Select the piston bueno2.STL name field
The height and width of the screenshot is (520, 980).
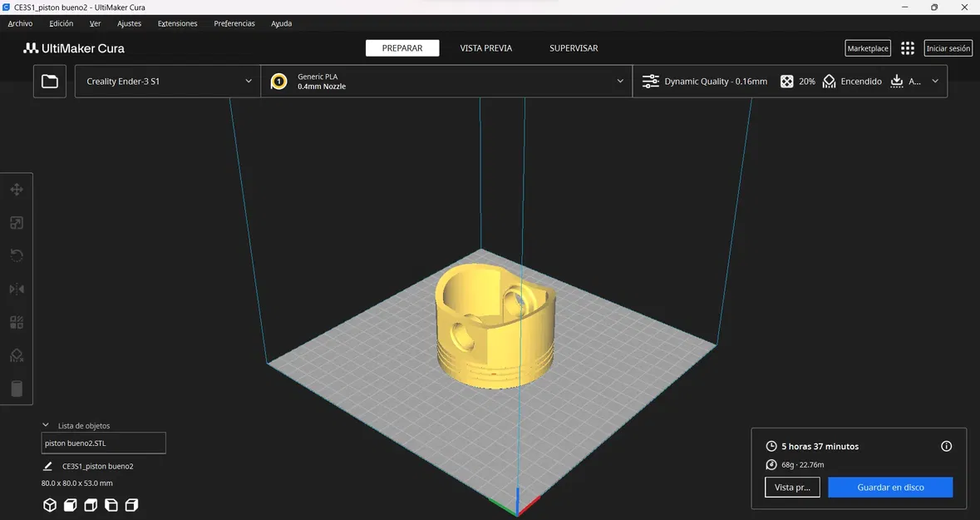pyautogui.click(x=103, y=442)
